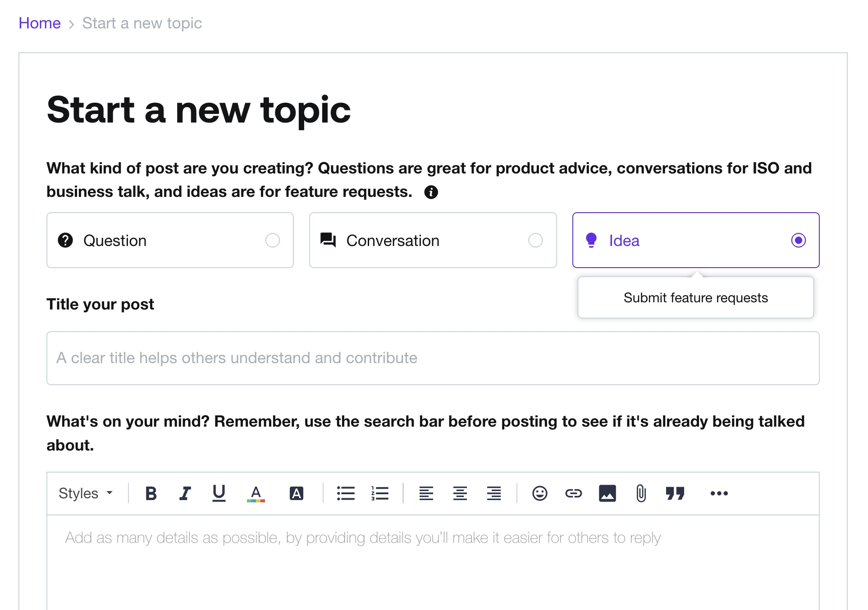Image resolution: width=868 pixels, height=610 pixels.
Task: Focus the post title input field
Action: coord(433,358)
